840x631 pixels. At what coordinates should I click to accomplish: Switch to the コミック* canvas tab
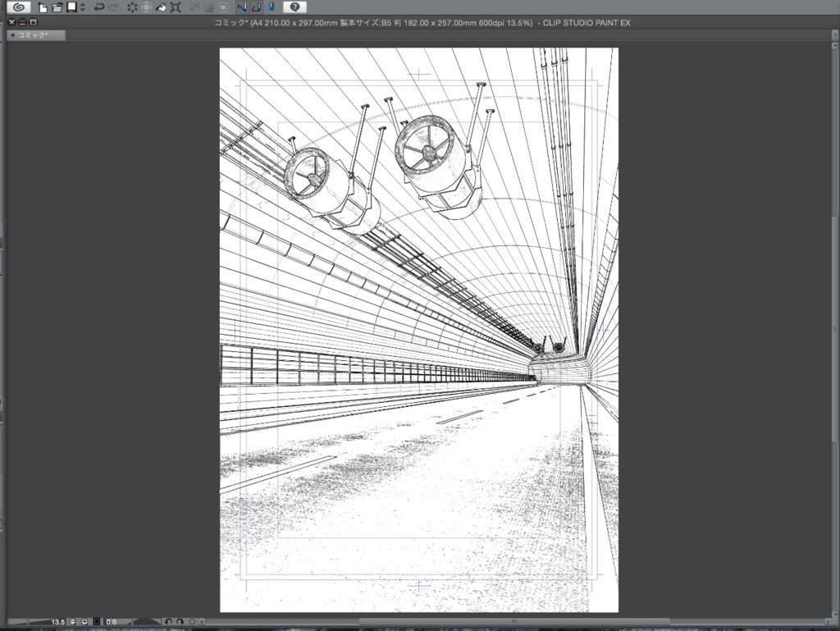[36, 35]
